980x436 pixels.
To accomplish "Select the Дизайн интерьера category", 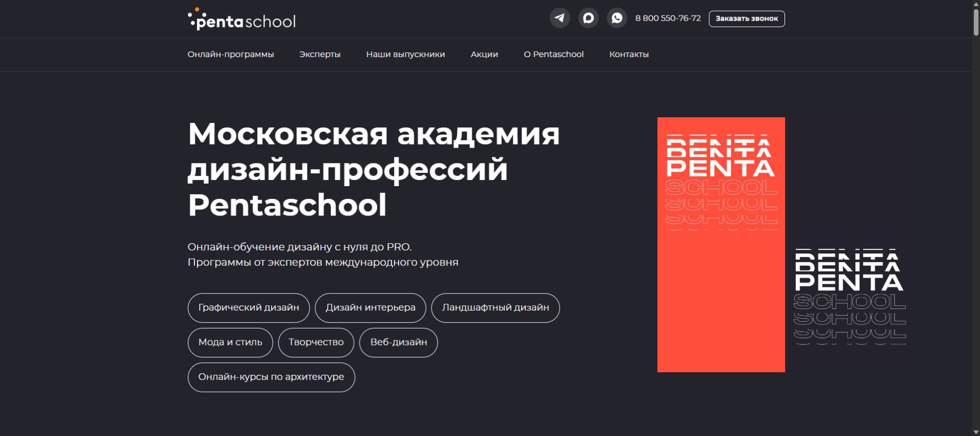I will tap(370, 307).
